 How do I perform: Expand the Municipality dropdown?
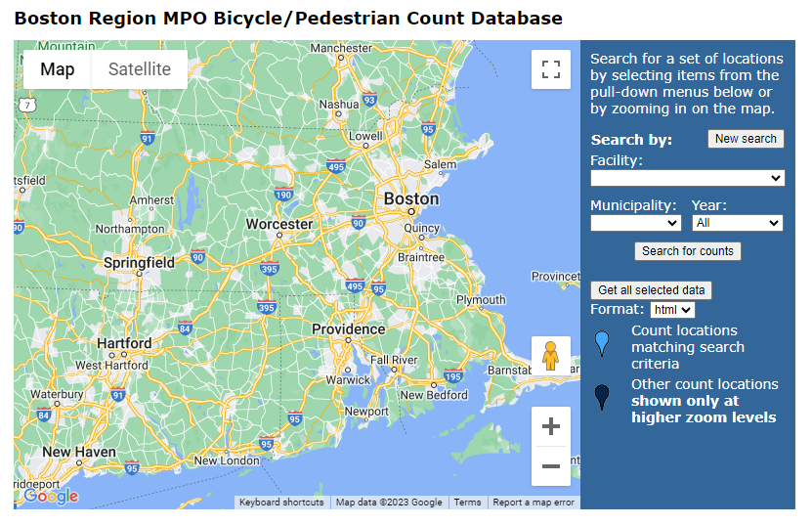635,223
